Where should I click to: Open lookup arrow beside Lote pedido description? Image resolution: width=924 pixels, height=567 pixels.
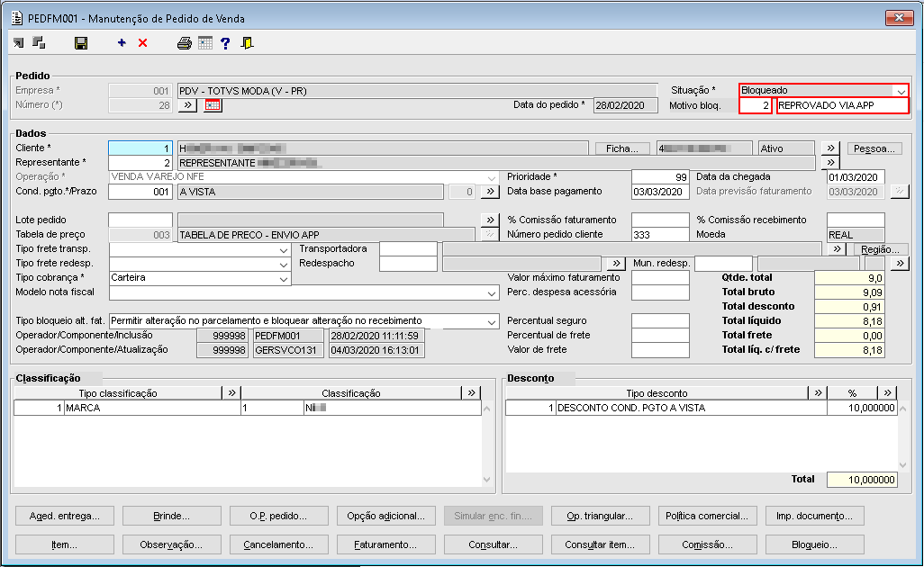(x=490, y=220)
